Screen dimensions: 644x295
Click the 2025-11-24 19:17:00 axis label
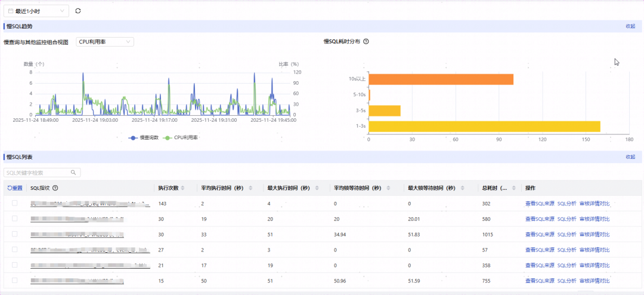pos(154,121)
